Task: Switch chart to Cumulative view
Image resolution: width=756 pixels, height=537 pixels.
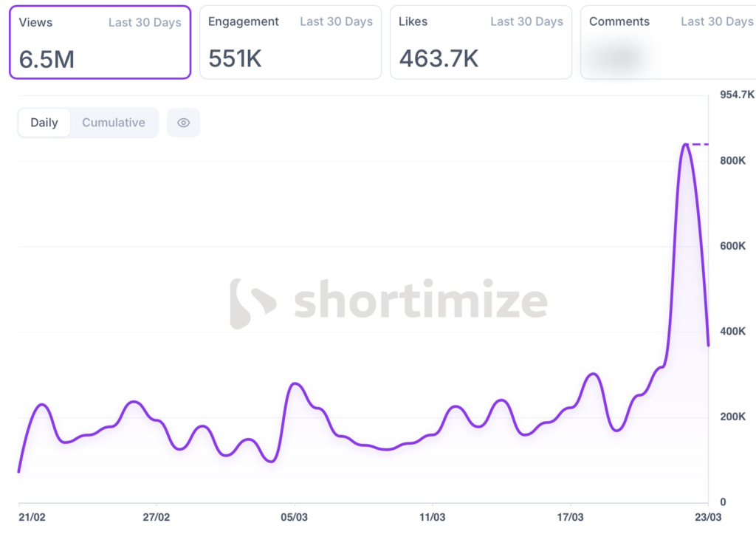Action: 114,123
